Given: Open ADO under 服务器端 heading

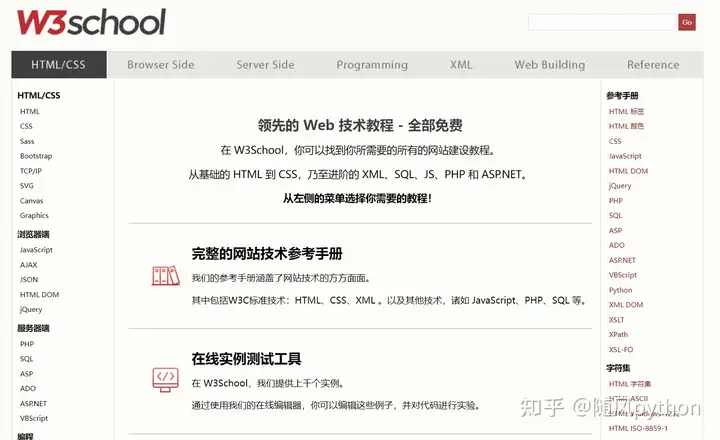Looking at the screenshot, I should 28,389.
